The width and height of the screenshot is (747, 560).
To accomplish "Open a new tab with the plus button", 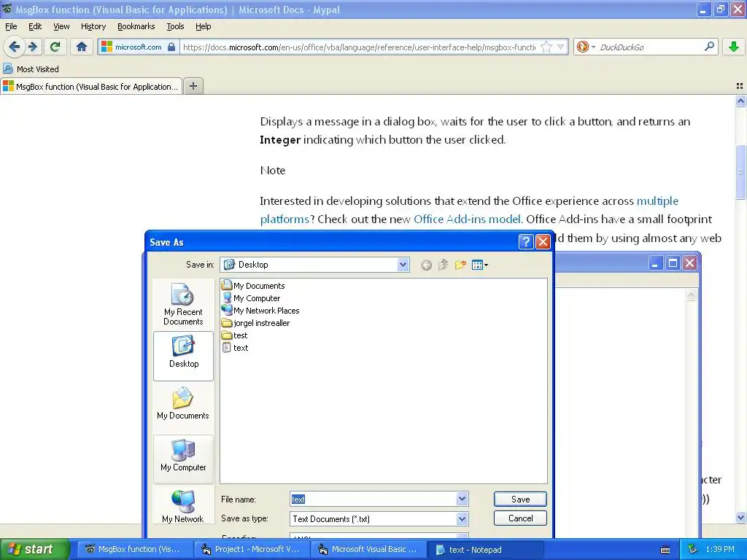I will pos(193,86).
